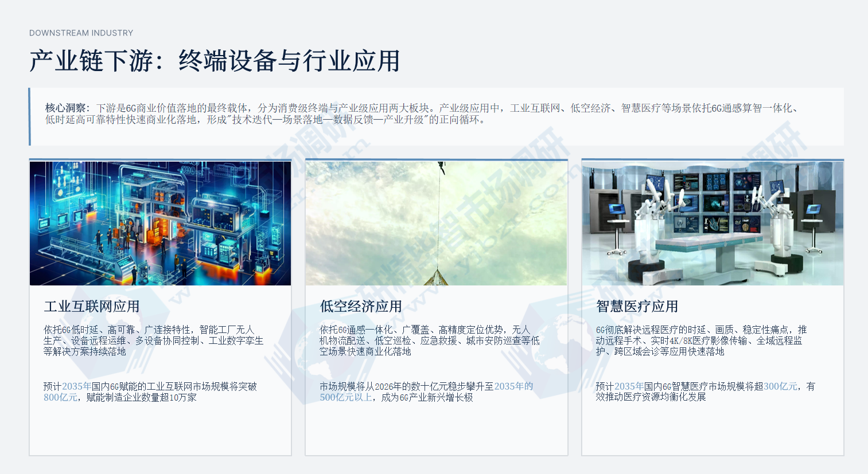Click the 核心洞察 heading text
This screenshot has height=474, width=868.
pyautogui.click(x=65, y=108)
